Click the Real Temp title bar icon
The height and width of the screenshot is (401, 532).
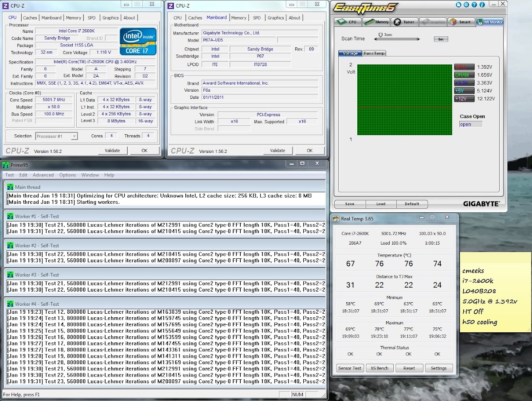pyautogui.click(x=336, y=218)
